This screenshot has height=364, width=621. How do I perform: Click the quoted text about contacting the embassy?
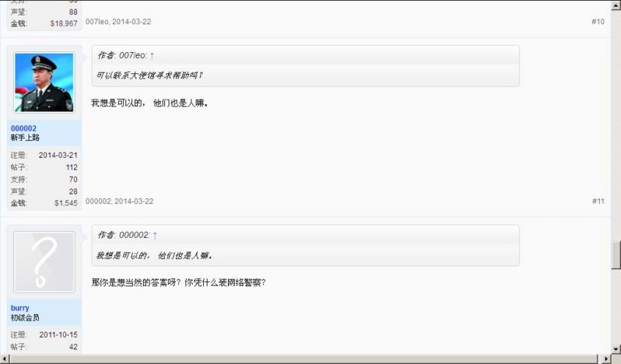(x=149, y=75)
